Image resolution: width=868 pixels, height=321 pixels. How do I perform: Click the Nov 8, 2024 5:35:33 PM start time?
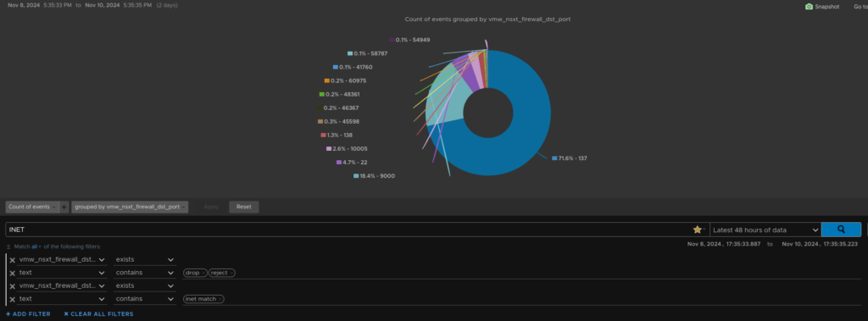[x=39, y=6]
